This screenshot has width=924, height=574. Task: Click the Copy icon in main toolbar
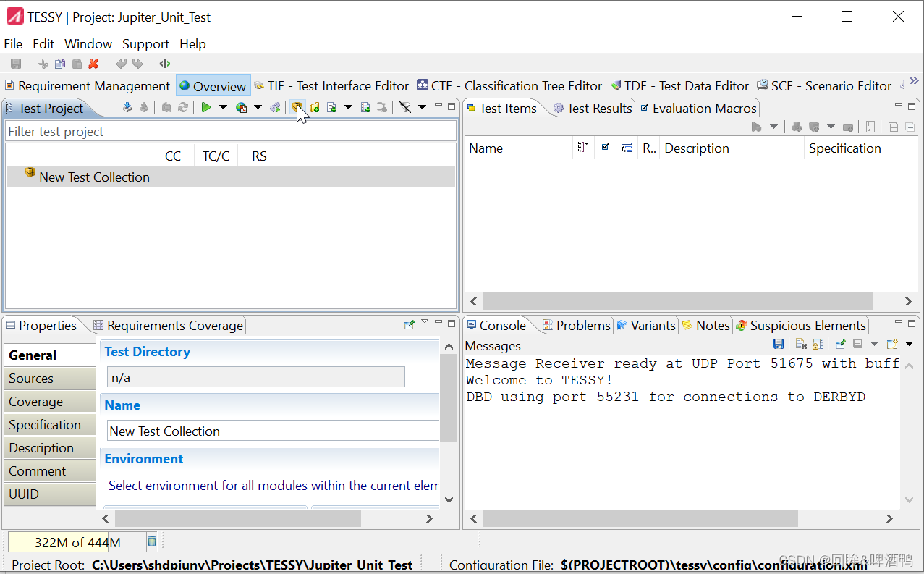(x=60, y=64)
